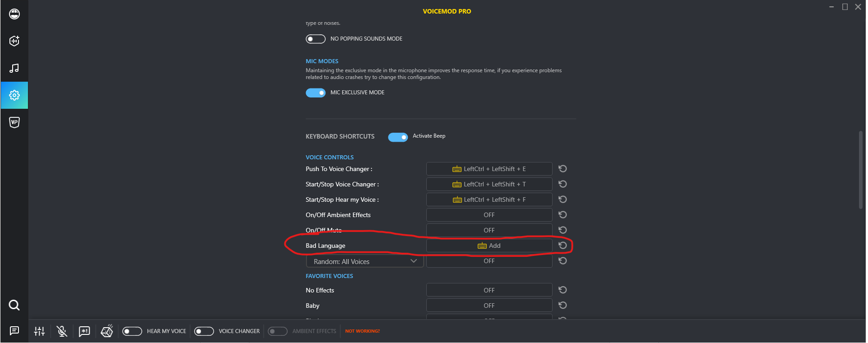Screen dimensions: 868x343
Task: Reset the Start/Stop Hear my Voice shortcut
Action: [562, 199]
